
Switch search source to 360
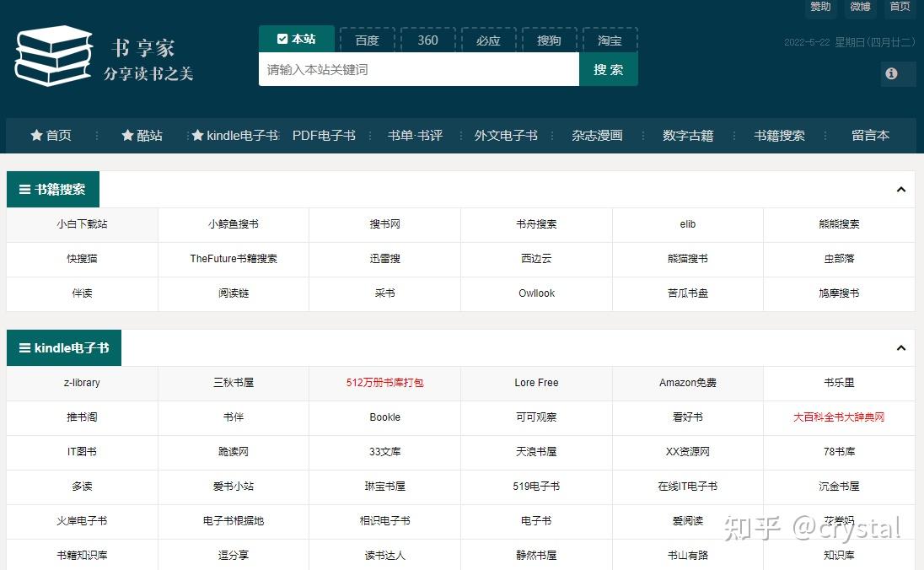(x=427, y=39)
